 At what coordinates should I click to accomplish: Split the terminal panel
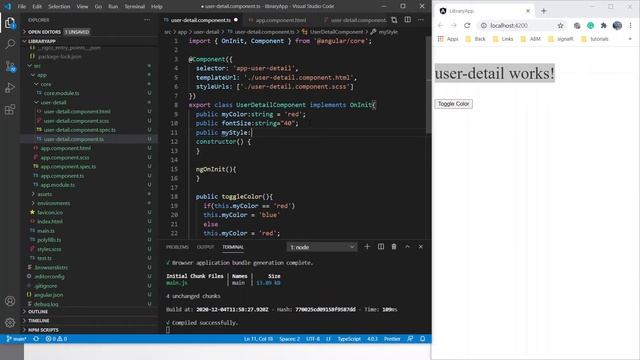(380, 247)
